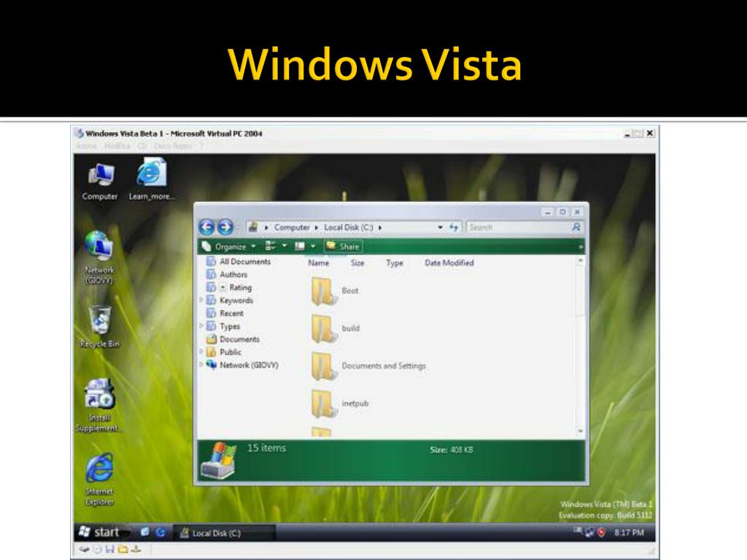
Task: Click the views toolbar icon next to Organize
Action: pyautogui.click(x=271, y=246)
